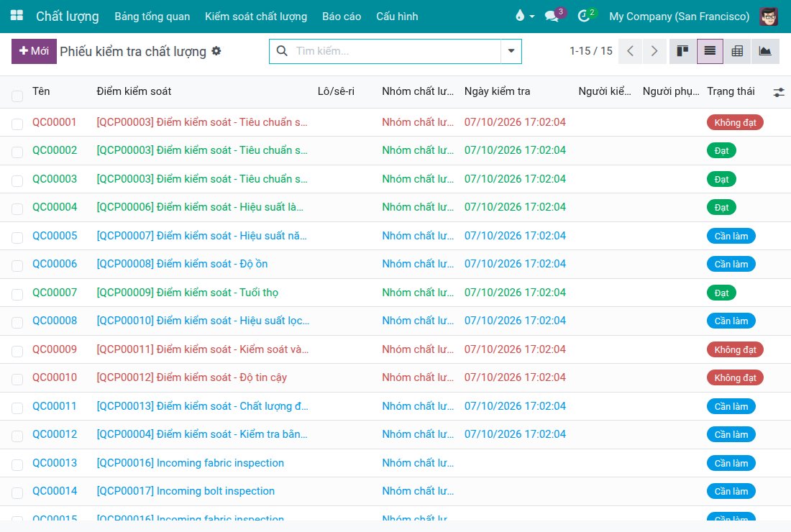Open the messages chat icon

(552, 16)
